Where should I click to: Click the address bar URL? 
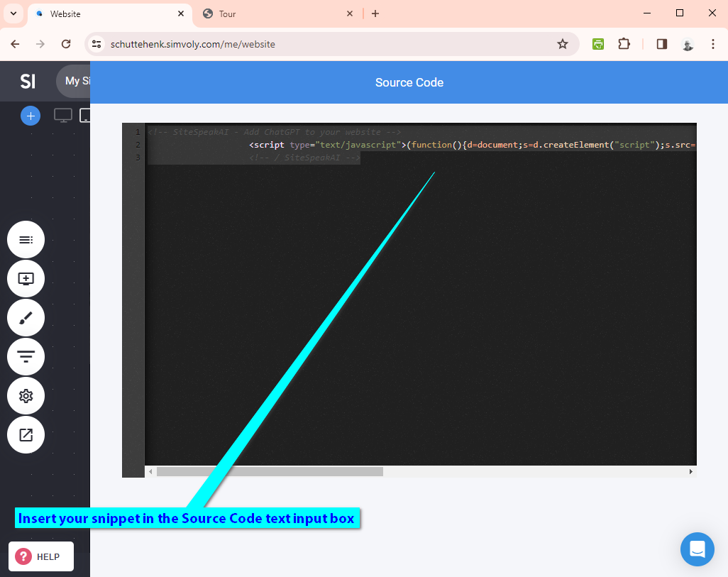(193, 44)
